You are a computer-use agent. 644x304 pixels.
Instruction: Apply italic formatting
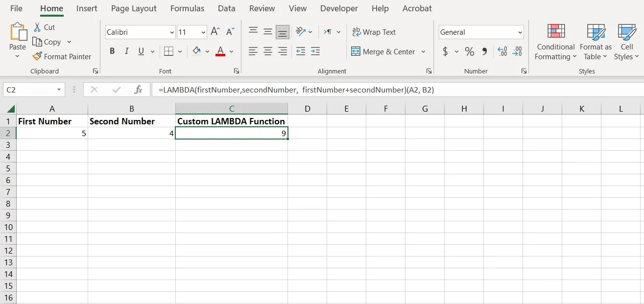tap(126, 51)
